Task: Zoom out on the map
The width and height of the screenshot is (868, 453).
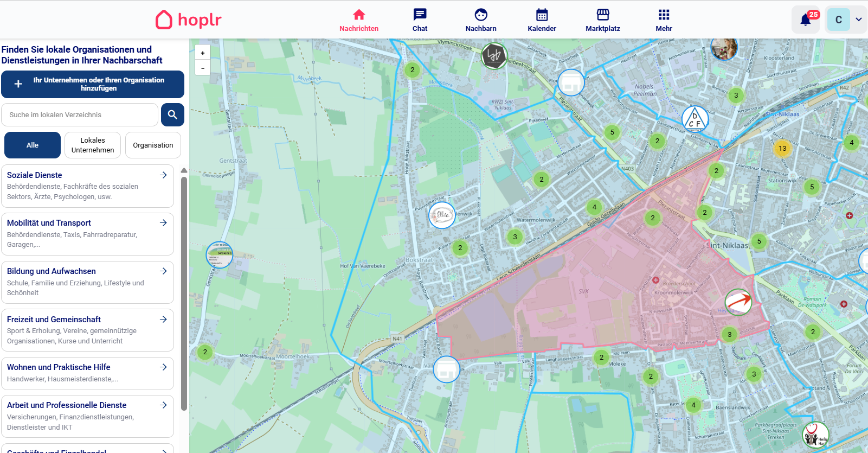Action: [203, 68]
